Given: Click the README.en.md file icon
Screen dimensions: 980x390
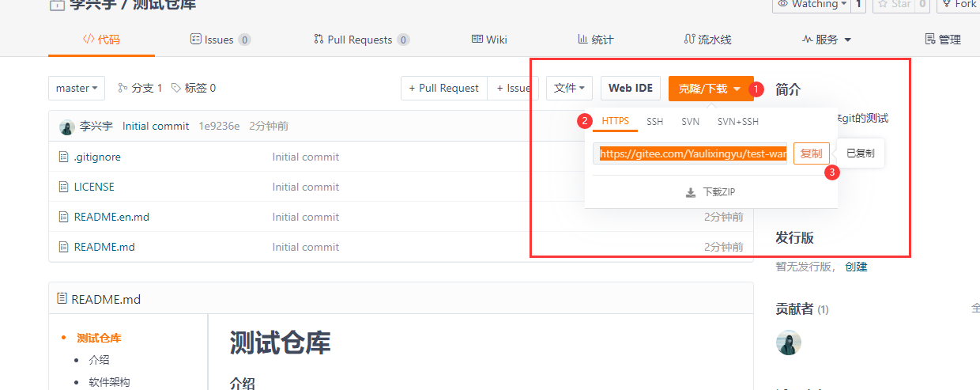Looking at the screenshot, I should 64,217.
